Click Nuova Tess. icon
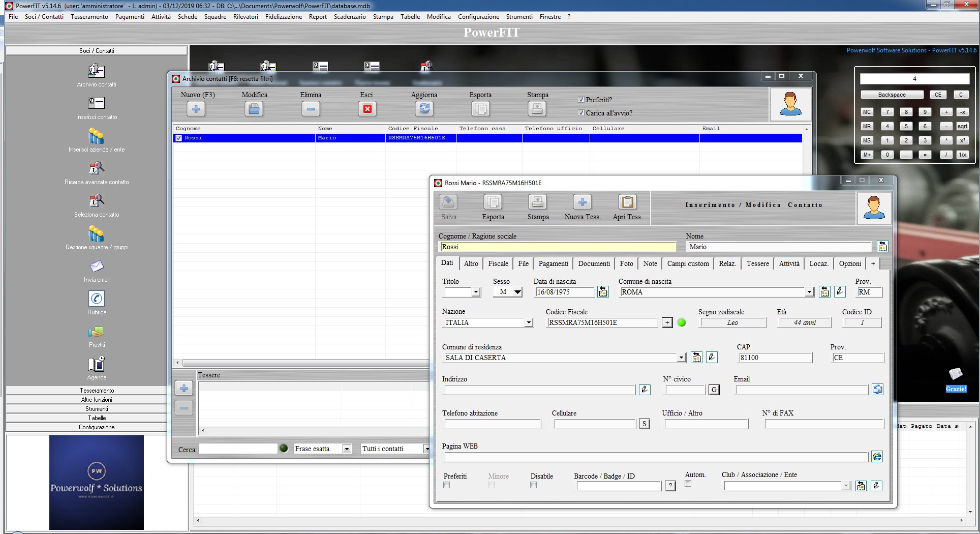The width and height of the screenshot is (980, 534). 583,202
